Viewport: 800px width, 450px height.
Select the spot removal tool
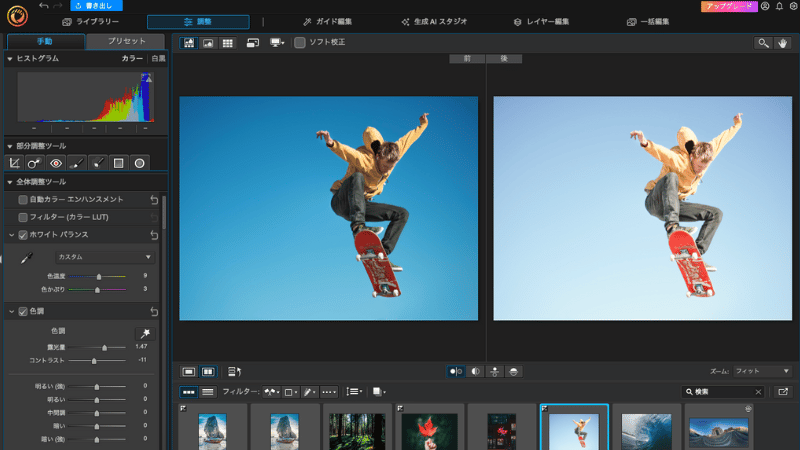click(35, 163)
